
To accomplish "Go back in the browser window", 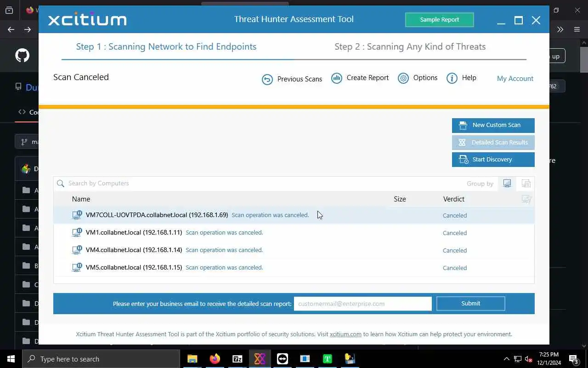I will pos(11,29).
